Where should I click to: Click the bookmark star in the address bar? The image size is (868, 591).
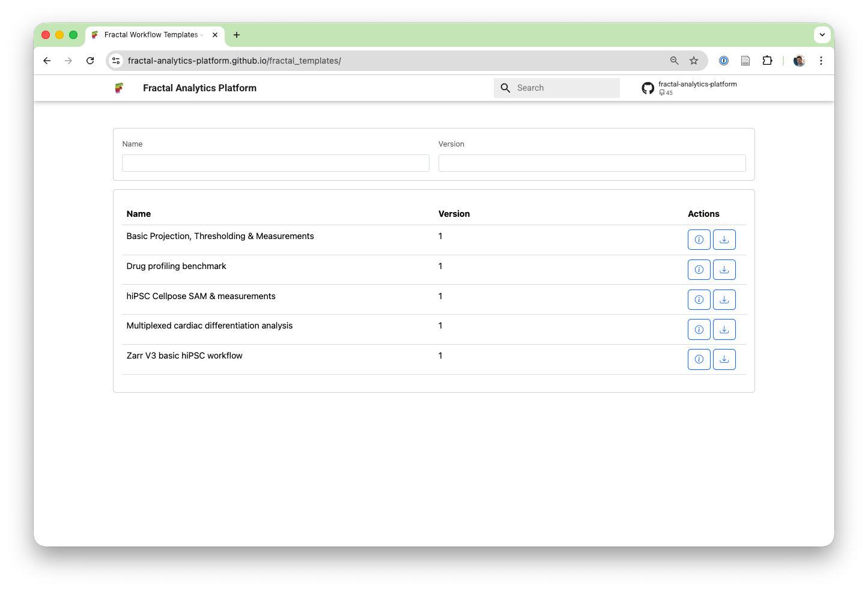(x=694, y=61)
